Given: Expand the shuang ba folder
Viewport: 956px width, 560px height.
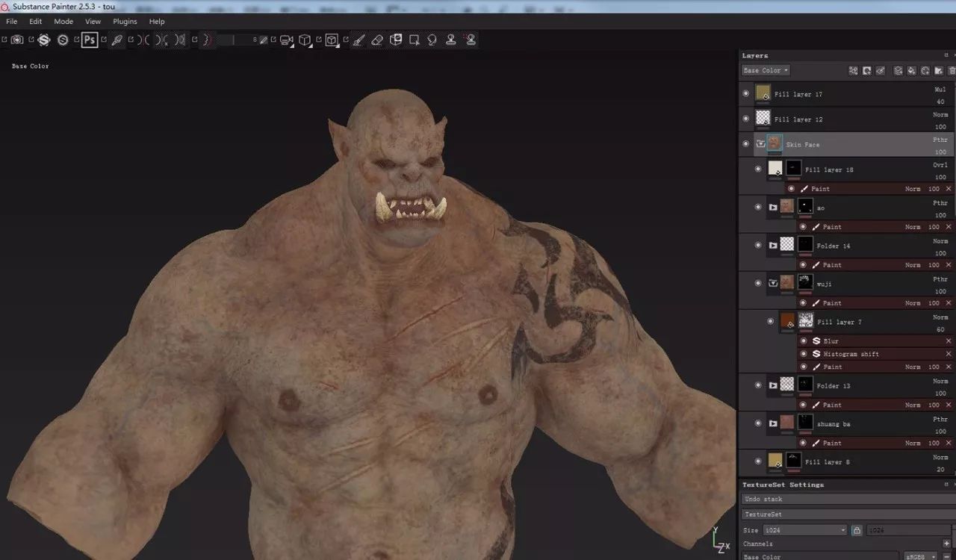Looking at the screenshot, I should (773, 423).
